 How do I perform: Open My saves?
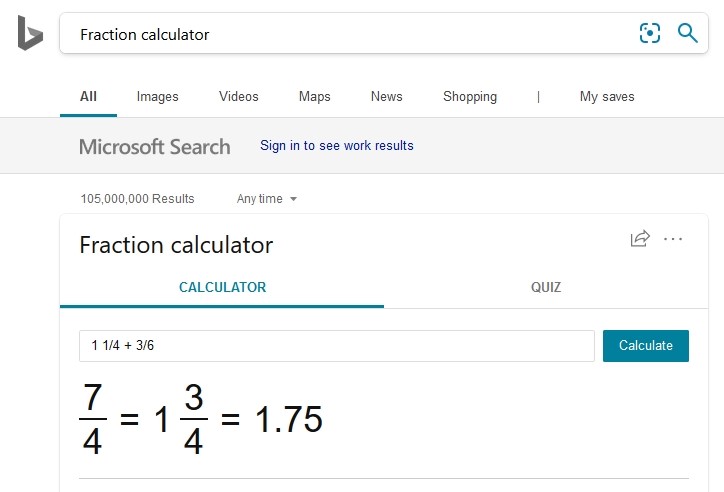[x=607, y=97]
